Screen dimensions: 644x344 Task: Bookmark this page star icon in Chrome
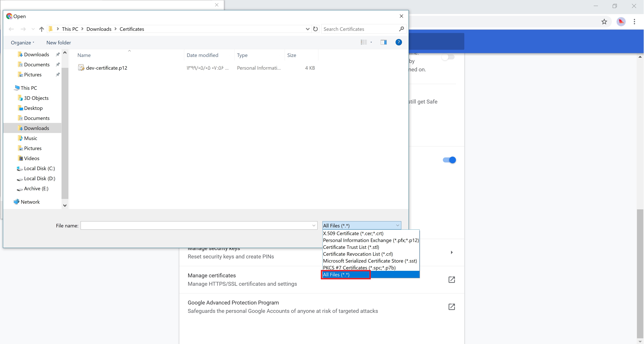[604, 22]
